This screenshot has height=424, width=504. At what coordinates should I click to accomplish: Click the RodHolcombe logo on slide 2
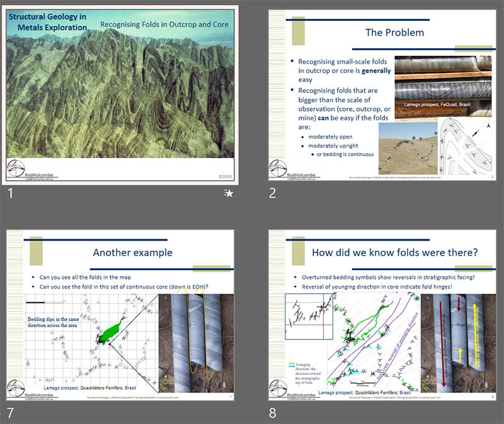[278, 169]
